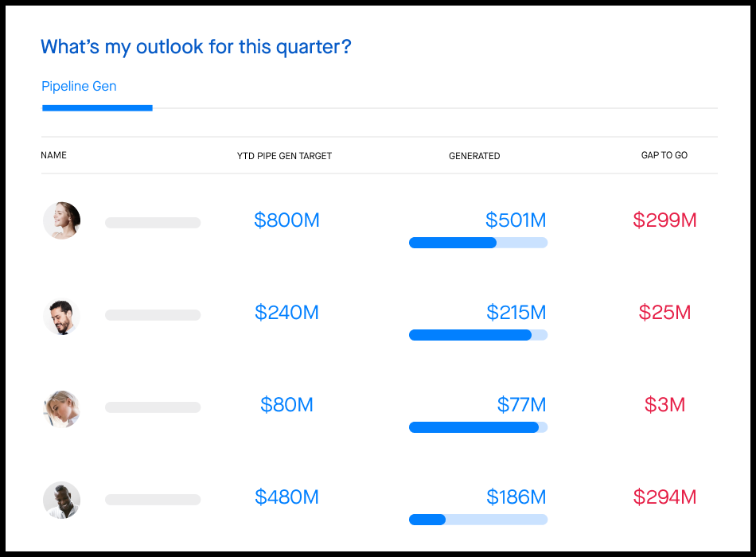The height and width of the screenshot is (557, 756).
Task: Sort by YTD PIPE GEN TARGET header
Action: pyautogui.click(x=284, y=156)
